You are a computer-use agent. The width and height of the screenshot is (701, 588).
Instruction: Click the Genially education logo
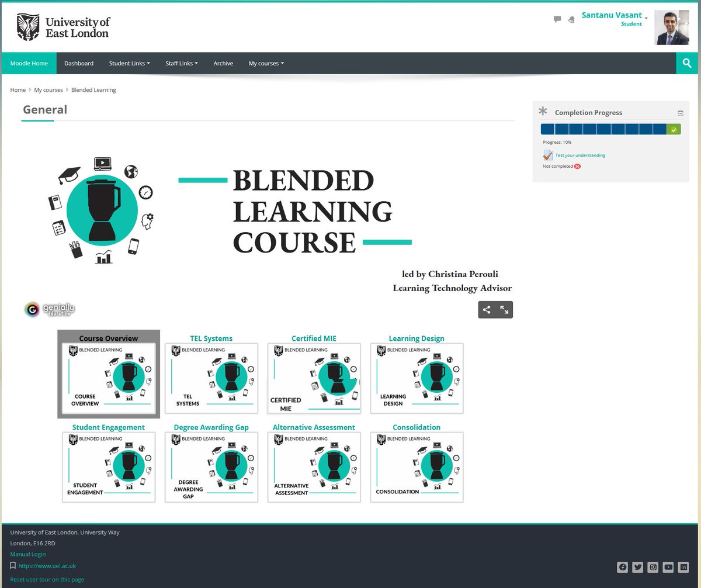(50, 309)
